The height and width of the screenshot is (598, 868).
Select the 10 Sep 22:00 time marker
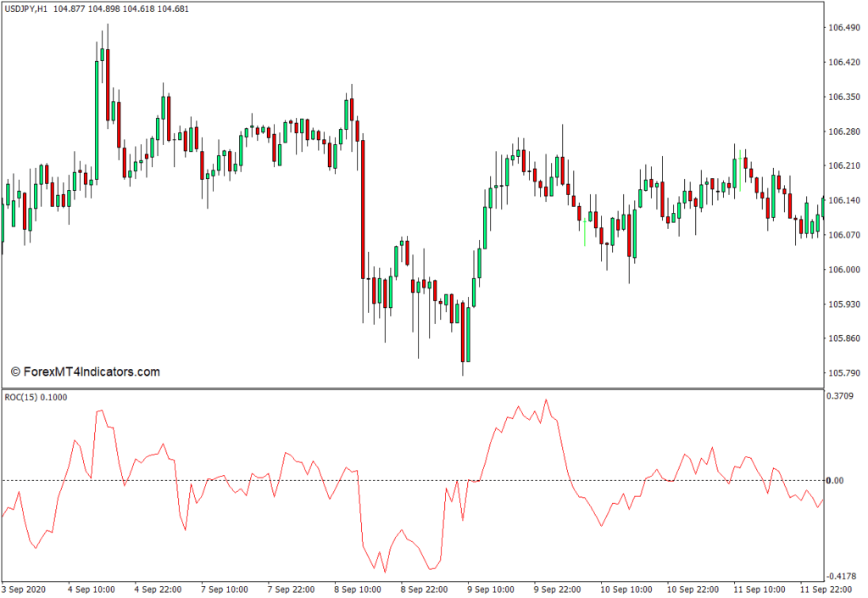(693, 589)
